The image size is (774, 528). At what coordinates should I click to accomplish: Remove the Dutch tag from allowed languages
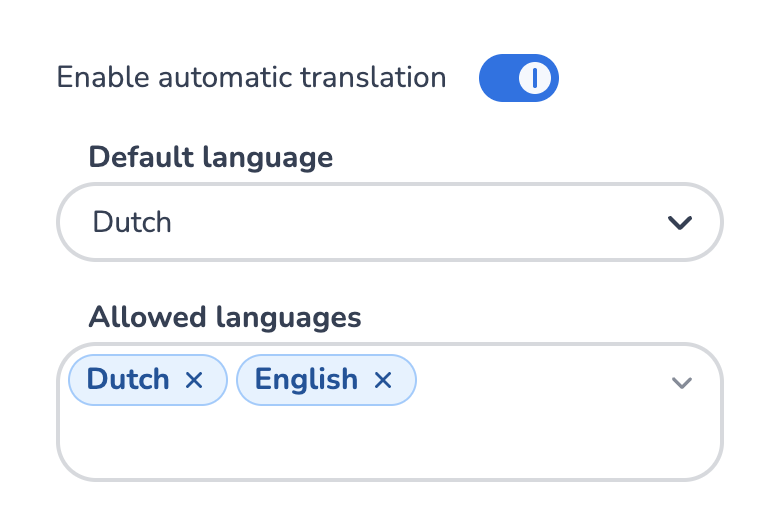pyautogui.click(x=194, y=380)
